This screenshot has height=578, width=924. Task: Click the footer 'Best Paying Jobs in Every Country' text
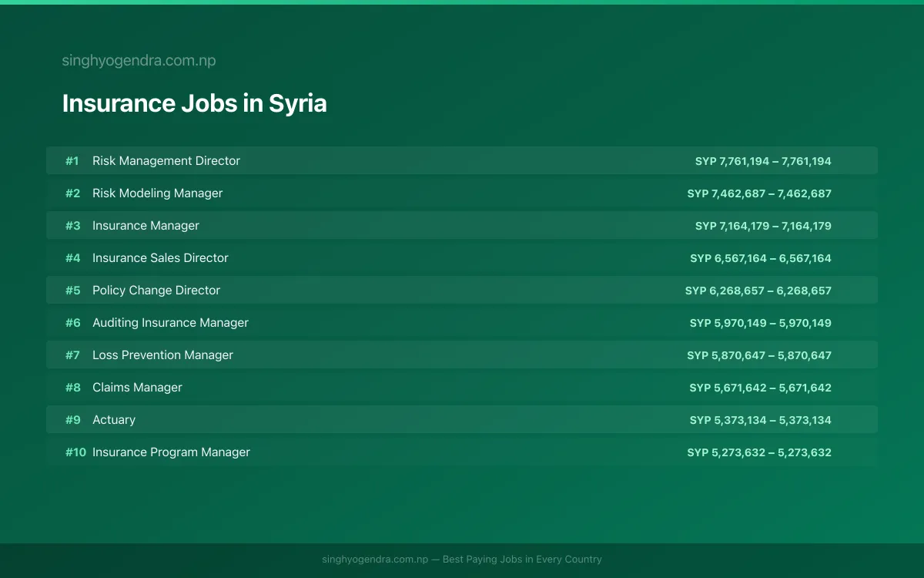tap(522, 560)
